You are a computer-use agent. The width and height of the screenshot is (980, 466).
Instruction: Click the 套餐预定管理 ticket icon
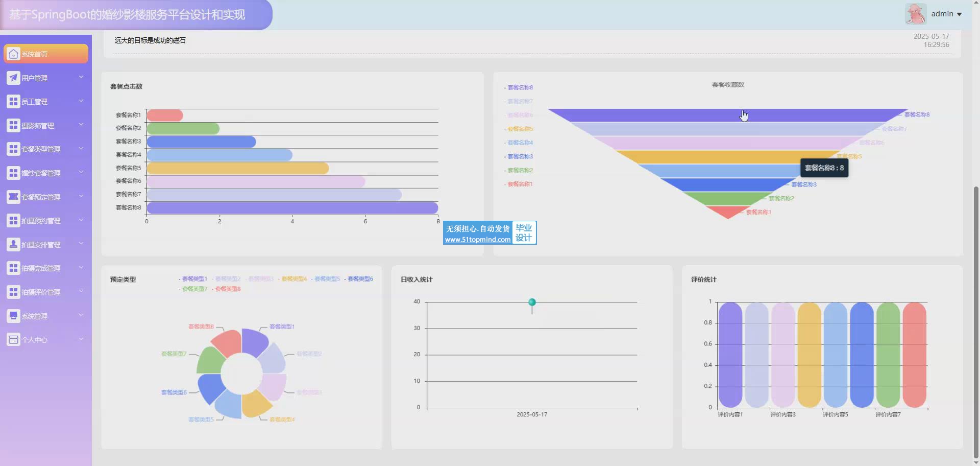click(x=13, y=197)
